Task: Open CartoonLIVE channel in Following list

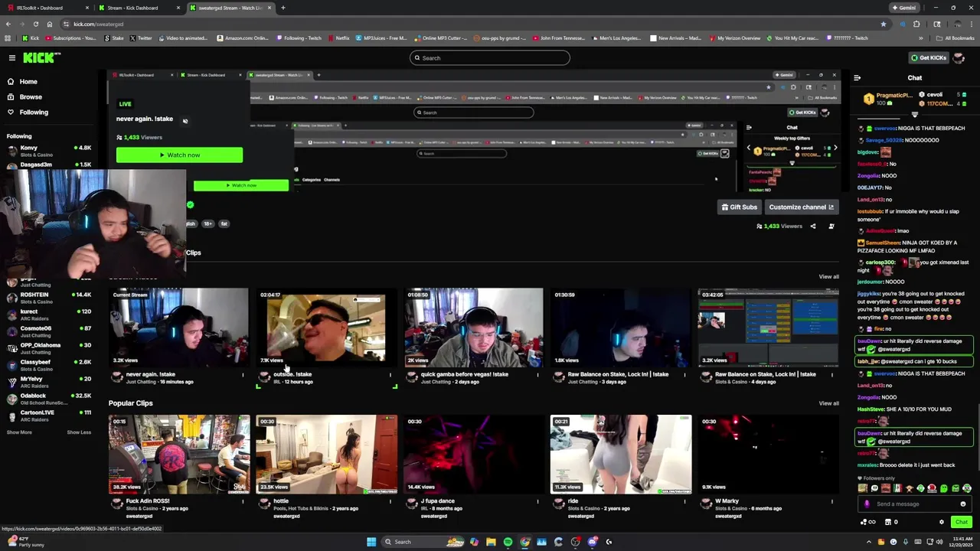Action: point(47,416)
